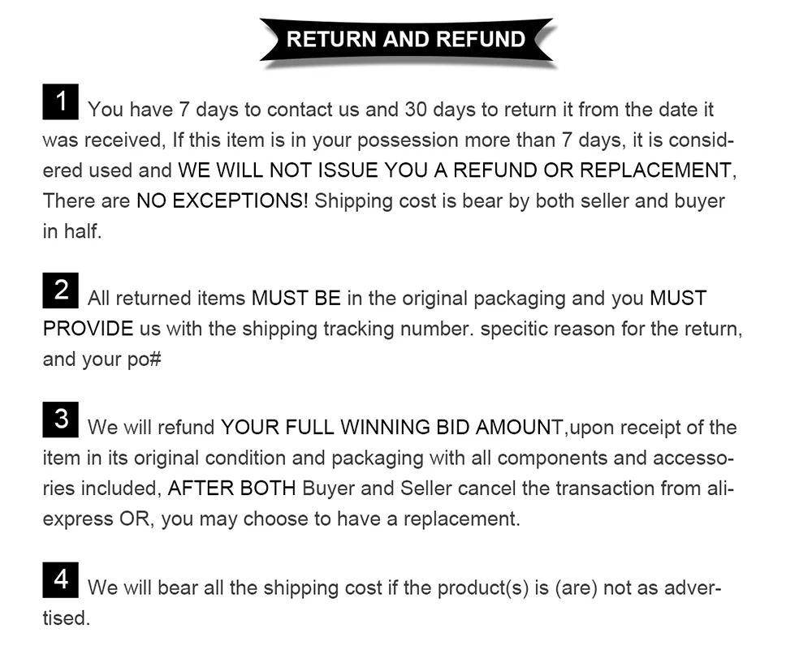Image resolution: width=812 pixels, height=650 pixels.
Task: Click 'Shipping cost is bear by both' sentence
Action: 421,201
